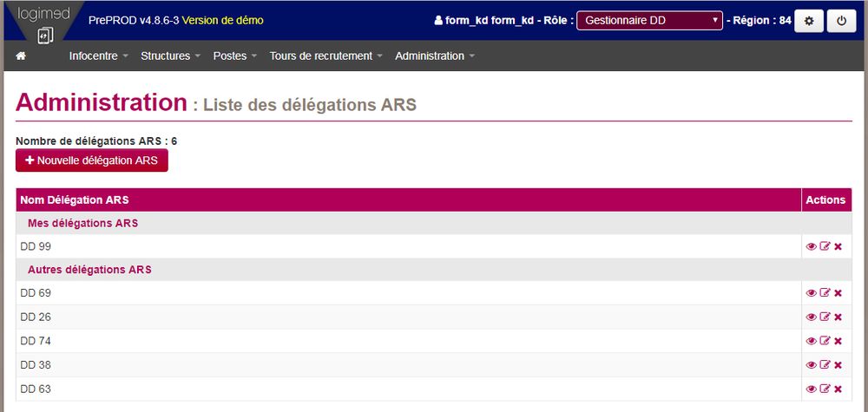Edit the DD 26 delegation
Image resolution: width=868 pixels, height=412 pixels.
(x=825, y=317)
